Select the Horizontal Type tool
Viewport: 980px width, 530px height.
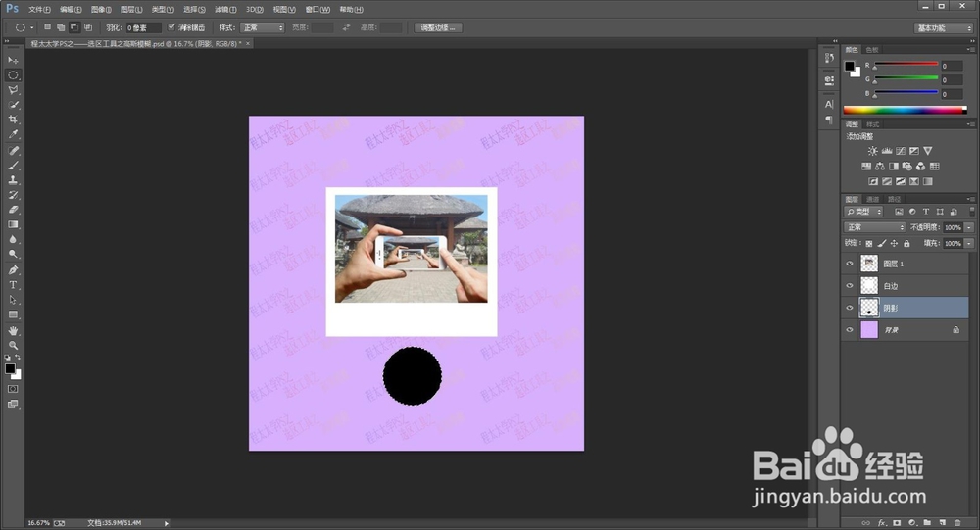(x=13, y=285)
